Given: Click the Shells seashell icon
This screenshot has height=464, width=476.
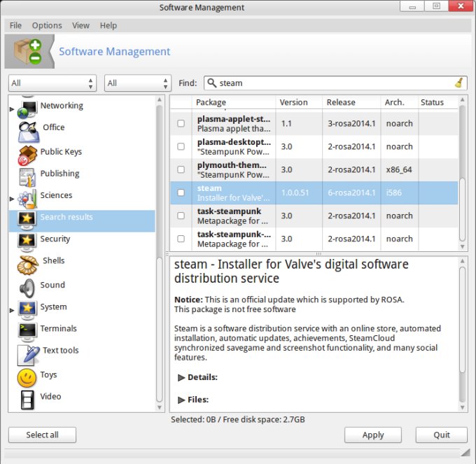Looking at the screenshot, I should (x=27, y=265).
